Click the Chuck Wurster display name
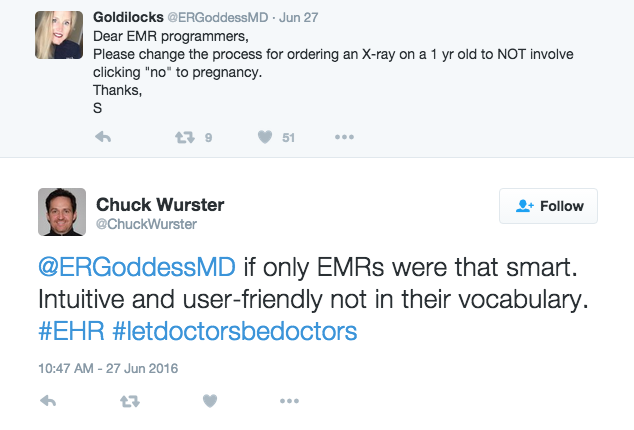 click(160, 204)
